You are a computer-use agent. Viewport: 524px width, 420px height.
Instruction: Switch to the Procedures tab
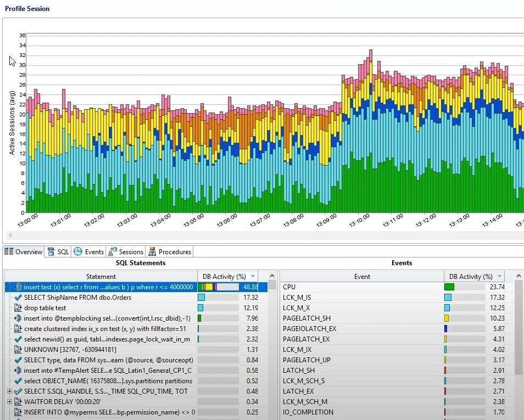[x=170, y=251]
